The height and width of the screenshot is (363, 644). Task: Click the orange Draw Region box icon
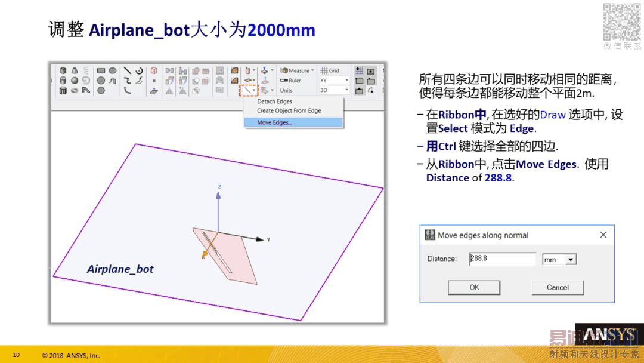tap(154, 70)
